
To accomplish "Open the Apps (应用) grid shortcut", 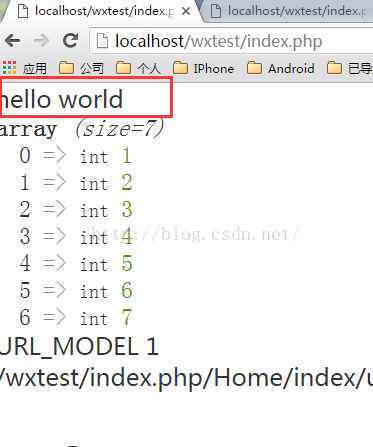I will click(24, 68).
